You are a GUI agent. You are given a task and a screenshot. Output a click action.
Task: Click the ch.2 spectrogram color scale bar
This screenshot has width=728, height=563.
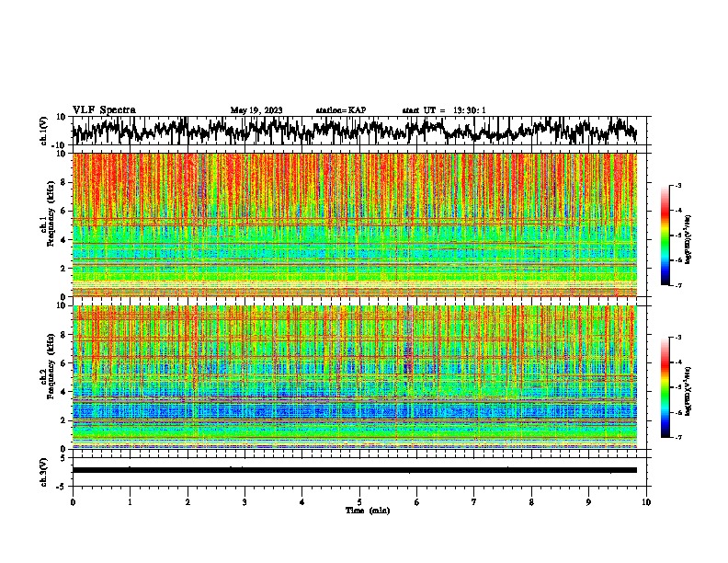(x=665, y=387)
